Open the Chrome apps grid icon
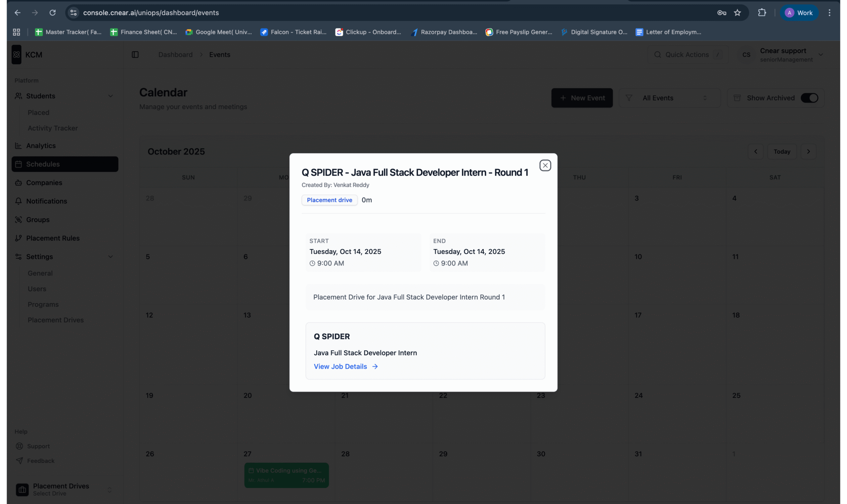Viewport: 847px width, 504px height. pyautogui.click(x=16, y=32)
